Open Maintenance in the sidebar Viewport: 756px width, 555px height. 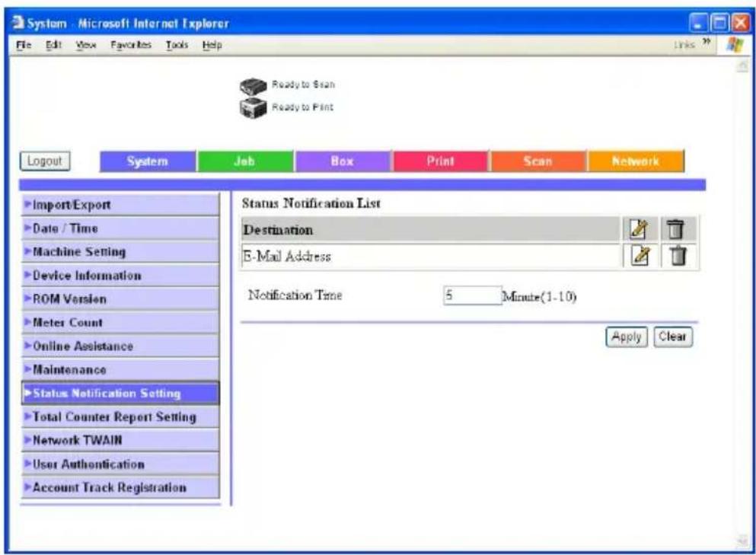[x=120, y=370]
